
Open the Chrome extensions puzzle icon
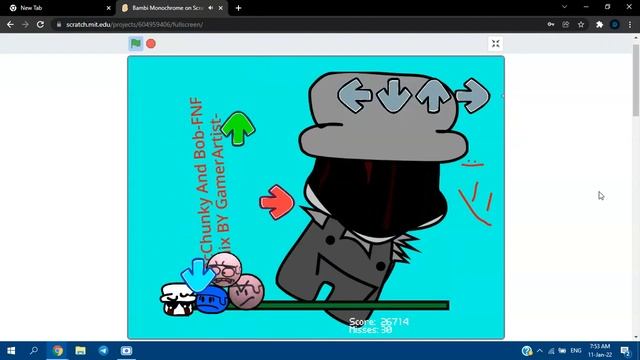click(x=599, y=24)
